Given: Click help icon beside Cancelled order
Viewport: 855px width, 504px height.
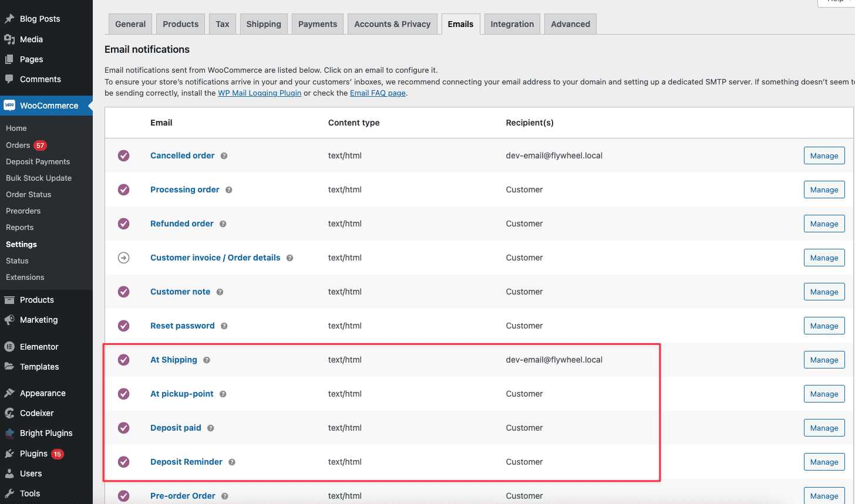Looking at the screenshot, I should pyautogui.click(x=224, y=156).
